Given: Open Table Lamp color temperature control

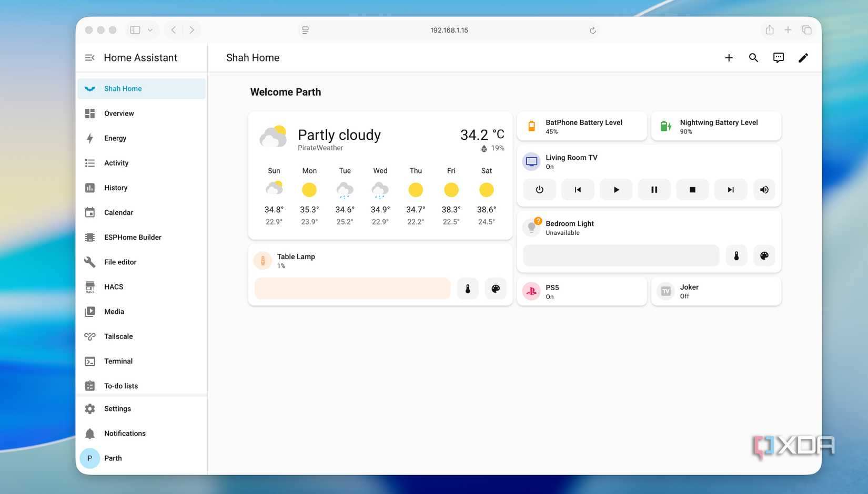Looking at the screenshot, I should pos(467,289).
